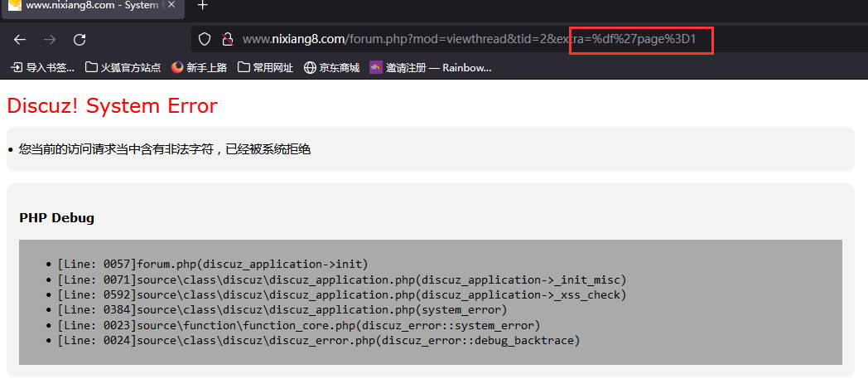Viewport: 868px width, 379px height.
Task: Click the _xss_check backtrace line
Action: point(342,294)
